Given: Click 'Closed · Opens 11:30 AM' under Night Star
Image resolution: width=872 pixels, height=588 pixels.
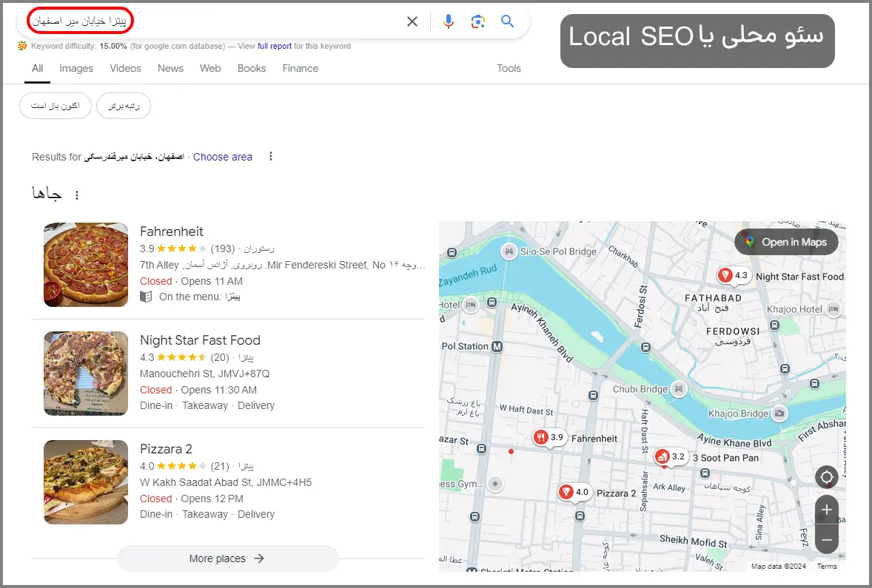Looking at the screenshot, I should [198, 390].
